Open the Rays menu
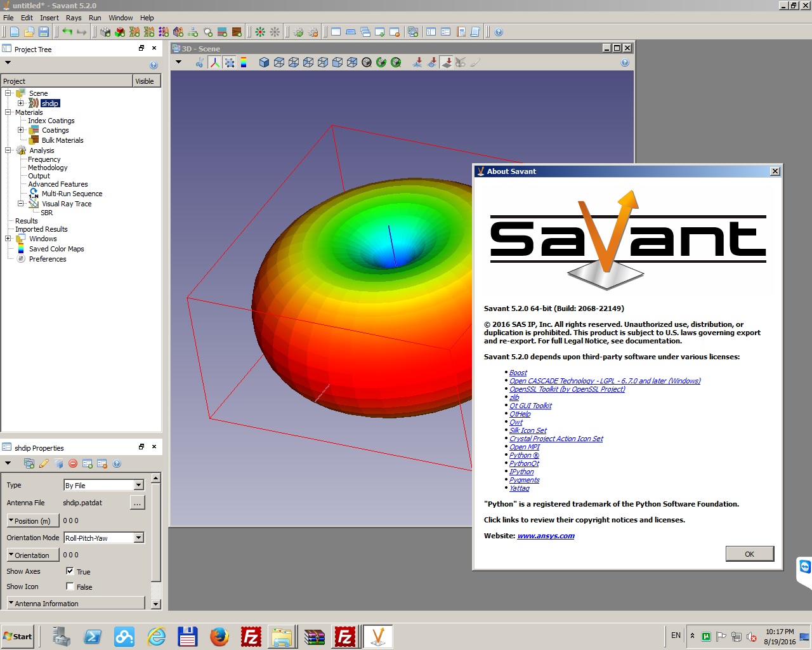Screen dimensions: 812x650 (x=74, y=18)
